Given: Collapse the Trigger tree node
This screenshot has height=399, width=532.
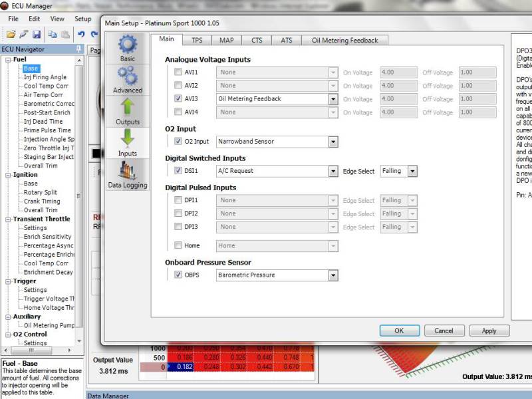Looking at the screenshot, I should 8,281.
